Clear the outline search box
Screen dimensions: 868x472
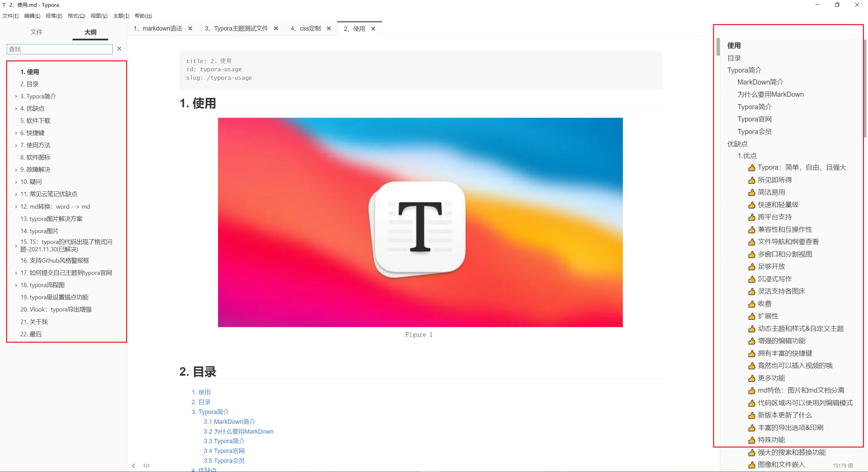(x=119, y=49)
